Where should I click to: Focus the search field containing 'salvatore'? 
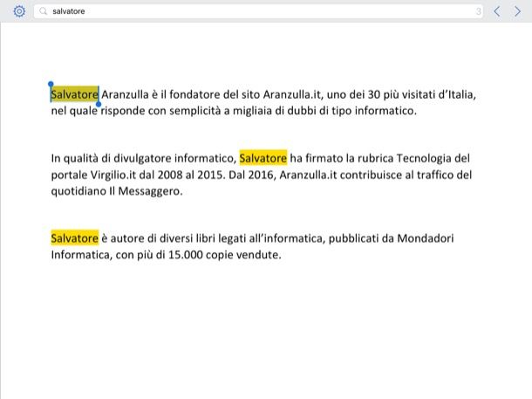[x=258, y=11]
